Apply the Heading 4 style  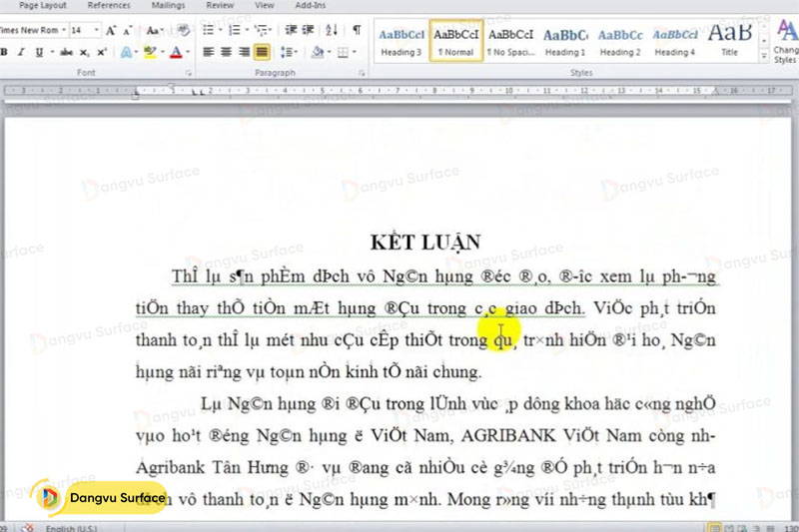675,41
